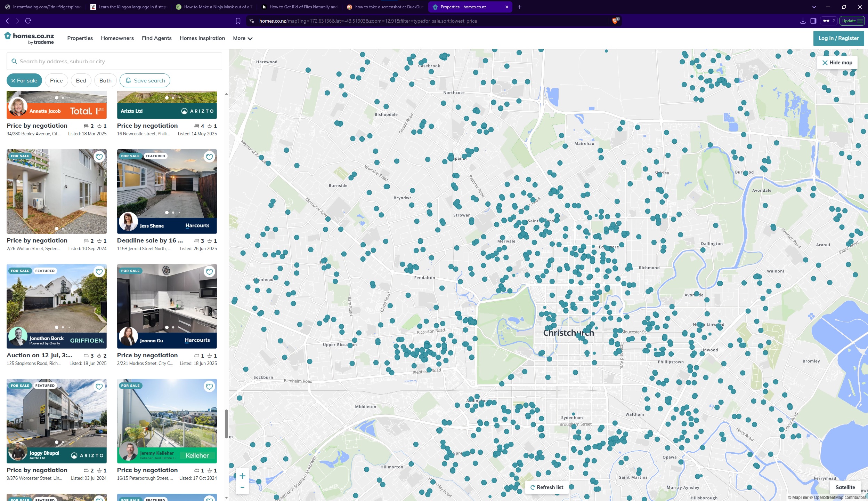The image size is (868, 501).
Task: Open a new browser tab
Action: click(x=520, y=7)
